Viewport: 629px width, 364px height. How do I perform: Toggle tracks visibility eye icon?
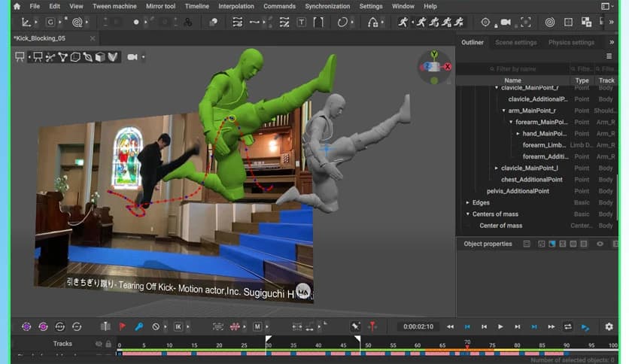pos(99,344)
